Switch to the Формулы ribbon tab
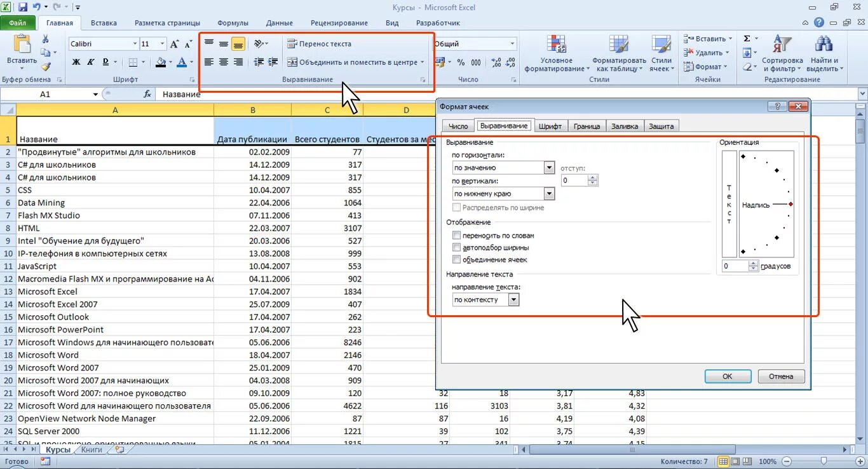 (233, 23)
